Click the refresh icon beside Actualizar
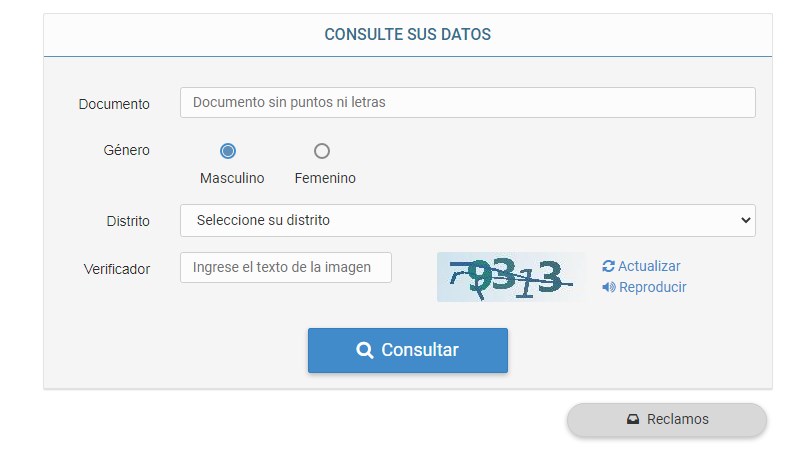 [608, 266]
